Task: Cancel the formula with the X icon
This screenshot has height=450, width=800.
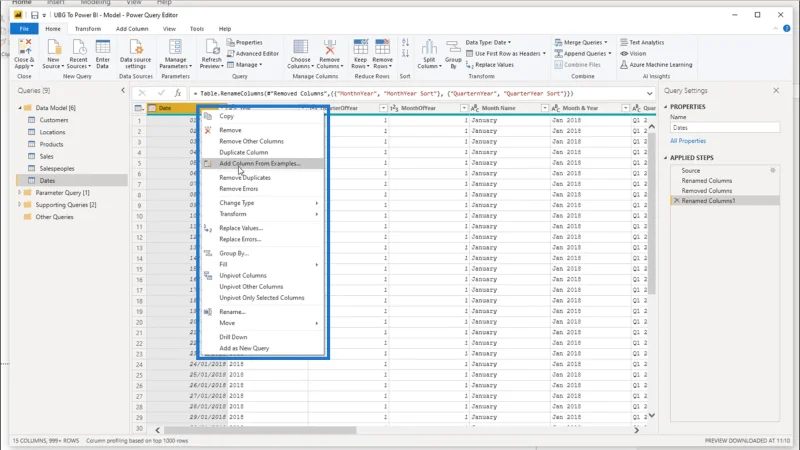Action: [x=142, y=93]
